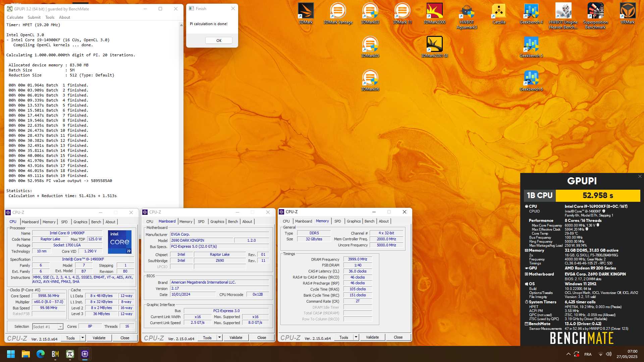Open the About menu in GPUPI

(64, 17)
